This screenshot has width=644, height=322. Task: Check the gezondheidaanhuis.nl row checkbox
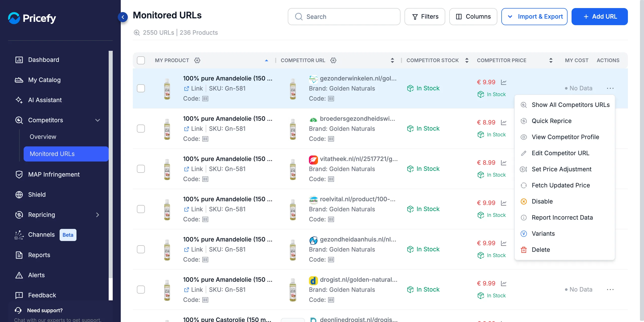[x=141, y=249]
